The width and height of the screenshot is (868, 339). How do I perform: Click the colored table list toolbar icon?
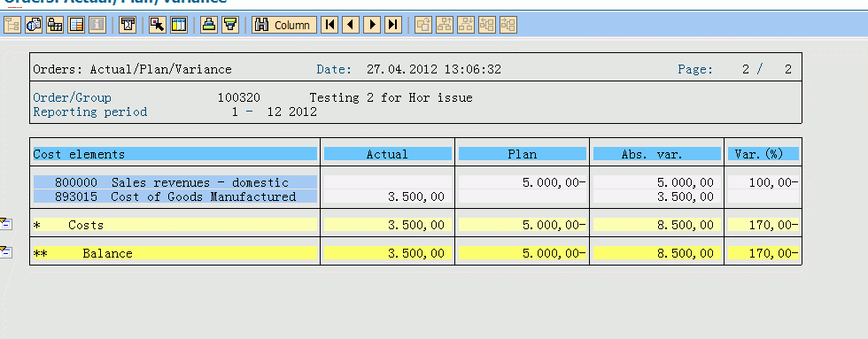pos(76,25)
